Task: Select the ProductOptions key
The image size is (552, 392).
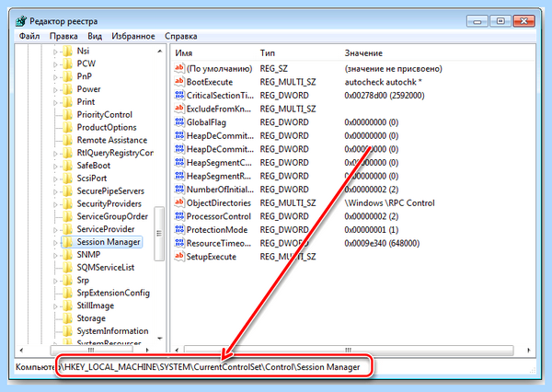Action: [107, 128]
